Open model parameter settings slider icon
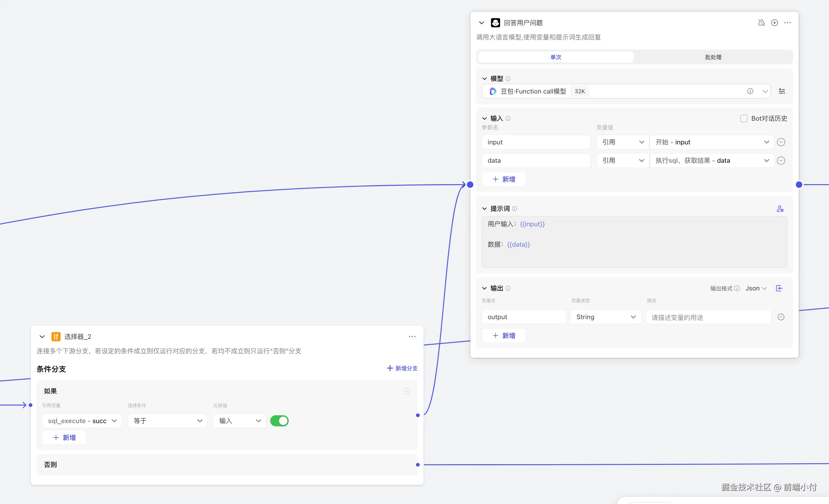829x504 pixels. click(782, 91)
